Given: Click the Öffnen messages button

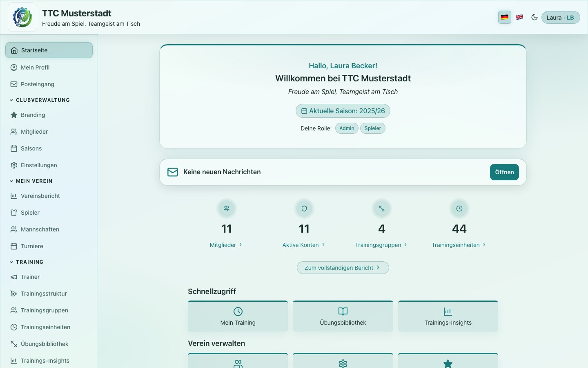Looking at the screenshot, I should point(505,172).
